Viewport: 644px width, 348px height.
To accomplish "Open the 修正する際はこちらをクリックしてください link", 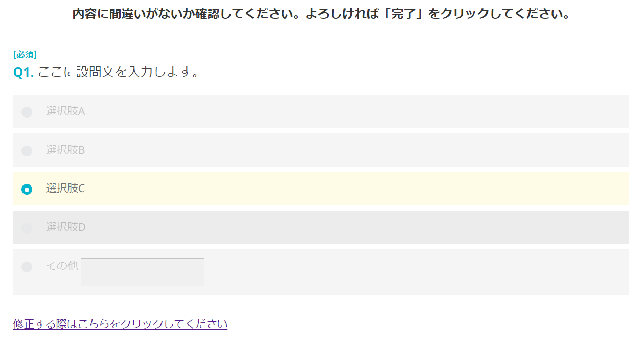I will point(120,324).
